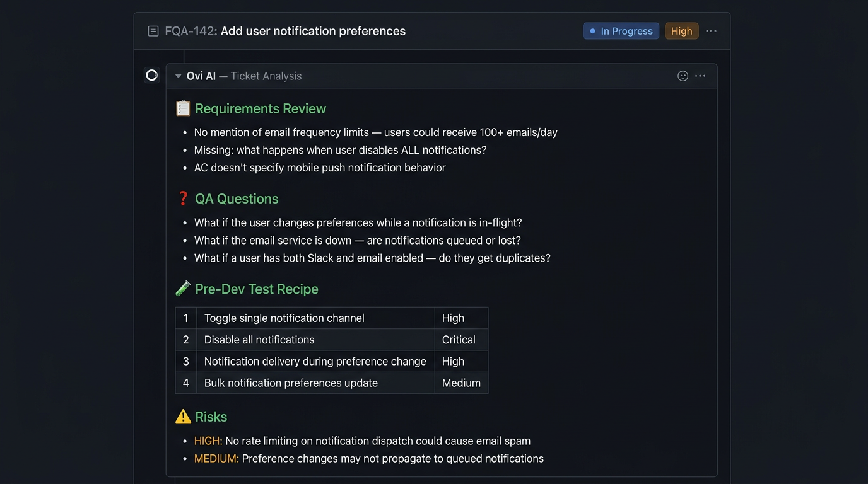The height and width of the screenshot is (484, 868).
Task: Click the smiley reaction icon on Ticket Analysis
Action: tap(683, 76)
